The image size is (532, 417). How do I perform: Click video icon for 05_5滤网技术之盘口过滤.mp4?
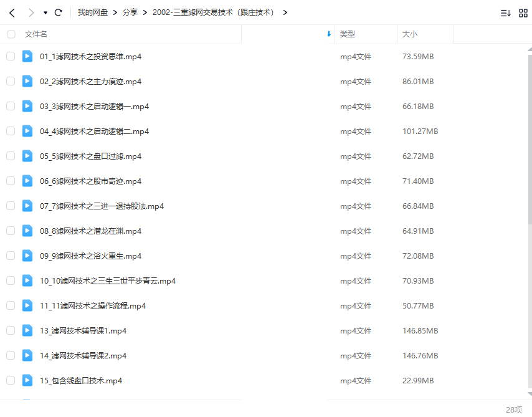[27, 156]
